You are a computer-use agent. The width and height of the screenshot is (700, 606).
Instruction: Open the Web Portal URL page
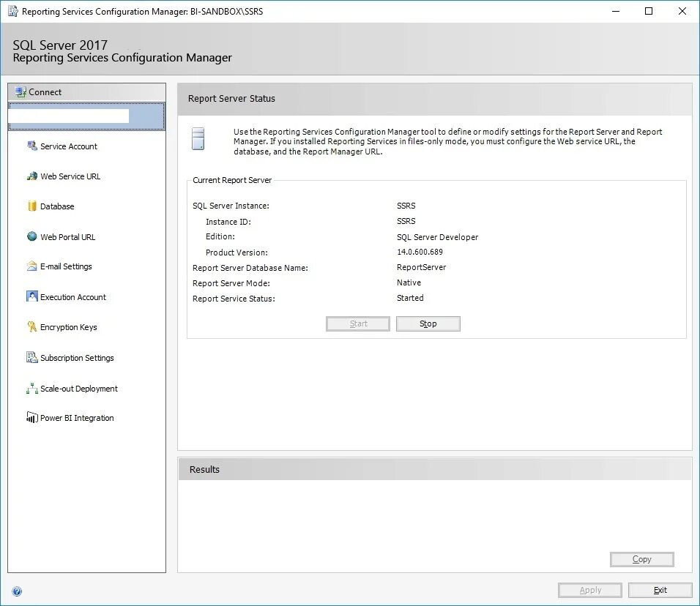click(x=67, y=237)
